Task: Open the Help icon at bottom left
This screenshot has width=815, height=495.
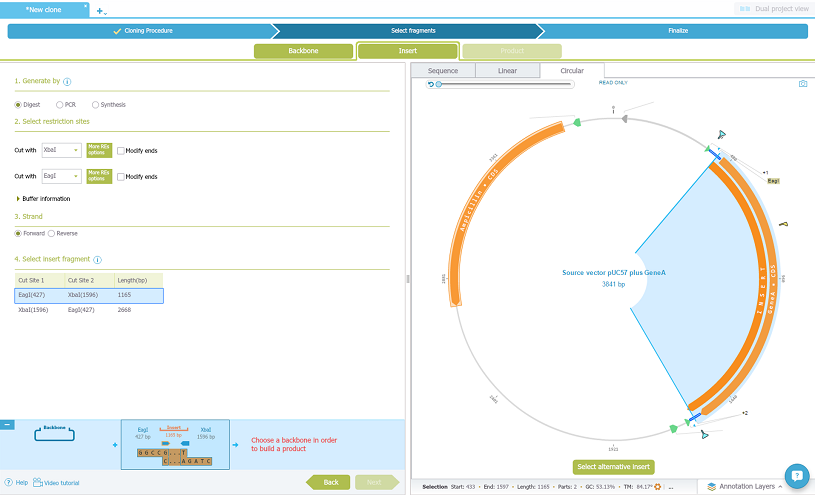Action: click(9, 483)
